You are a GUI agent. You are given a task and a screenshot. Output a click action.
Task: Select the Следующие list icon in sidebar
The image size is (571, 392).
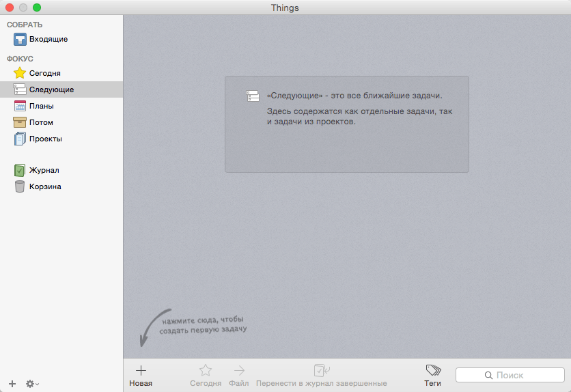[20, 89]
